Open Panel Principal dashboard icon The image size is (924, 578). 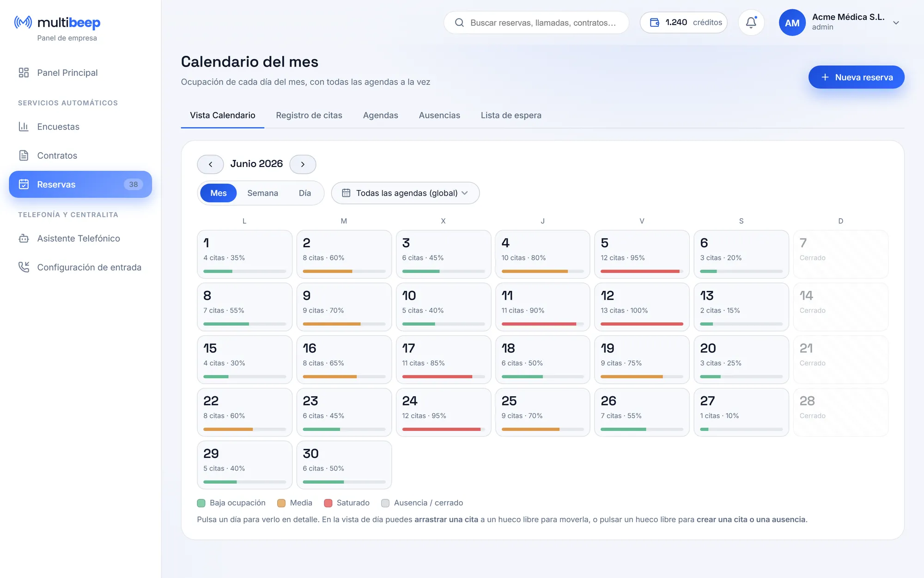[x=24, y=73]
